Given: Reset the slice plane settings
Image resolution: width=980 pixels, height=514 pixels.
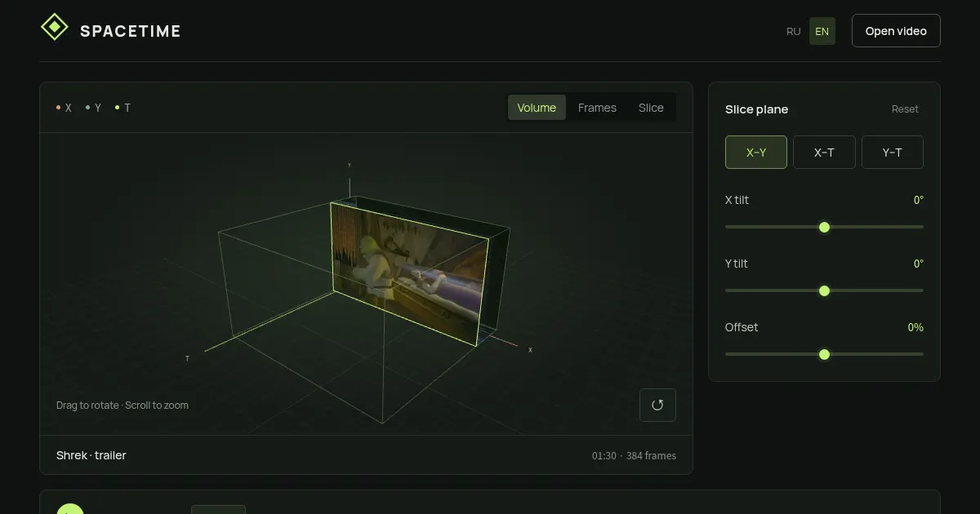Looking at the screenshot, I should pos(905,109).
